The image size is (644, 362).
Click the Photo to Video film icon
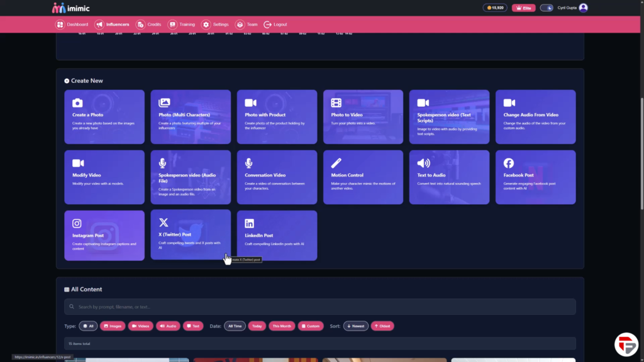pyautogui.click(x=336, y=103)
